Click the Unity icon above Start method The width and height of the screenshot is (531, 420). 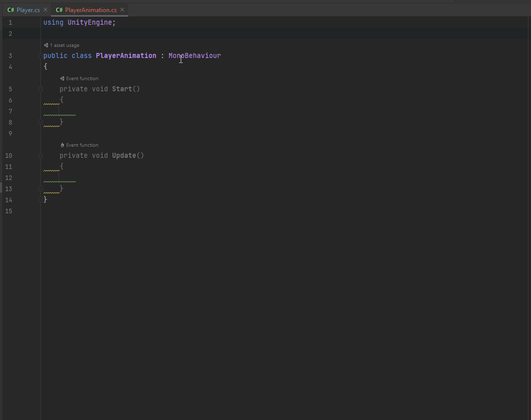click(62, 79)
